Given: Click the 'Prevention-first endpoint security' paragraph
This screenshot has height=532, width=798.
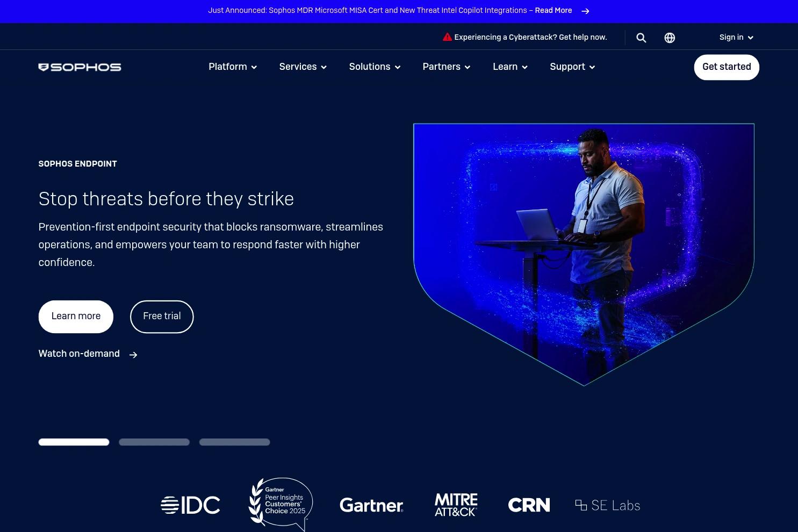Looking at the screenshot, I should [211, 245].
